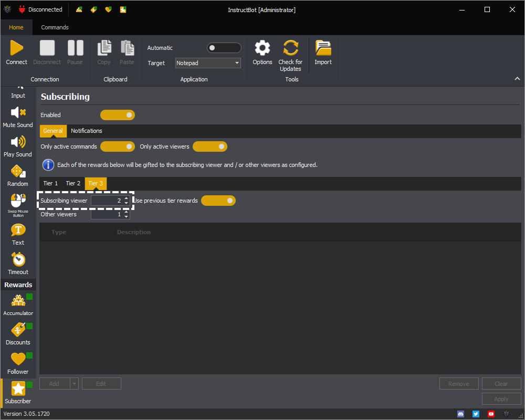The height and width of the screenshot is (420, 525).
Task: Click the Subscriber star quick-access icon in title bar
Action: [123, 10]
